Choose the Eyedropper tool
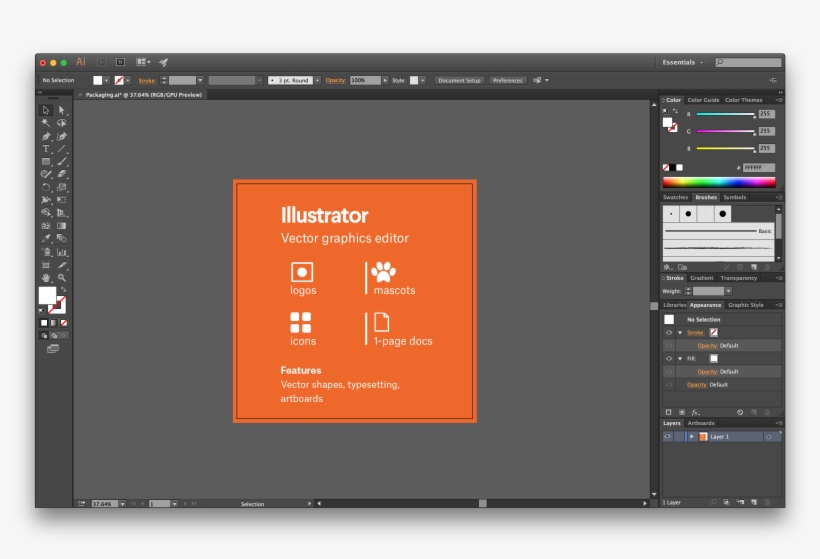This screenshot has height=559, width=820. pos(46,239)
